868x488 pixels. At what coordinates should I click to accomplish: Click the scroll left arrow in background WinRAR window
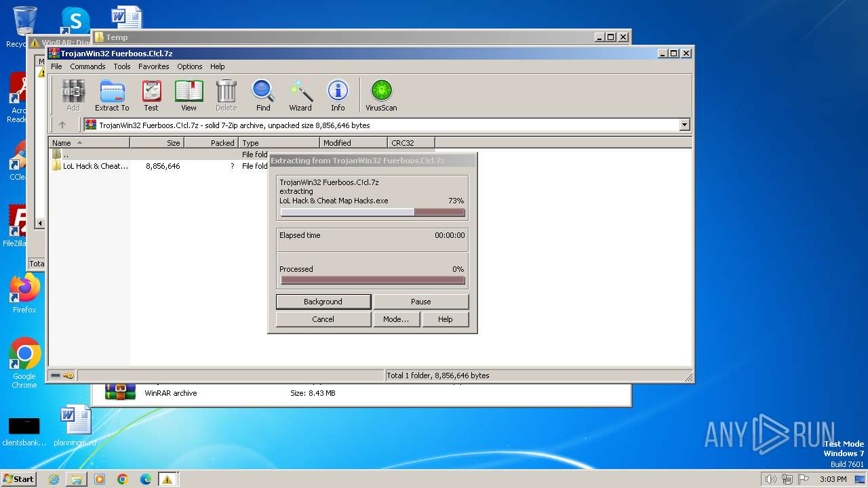[40, 223]
